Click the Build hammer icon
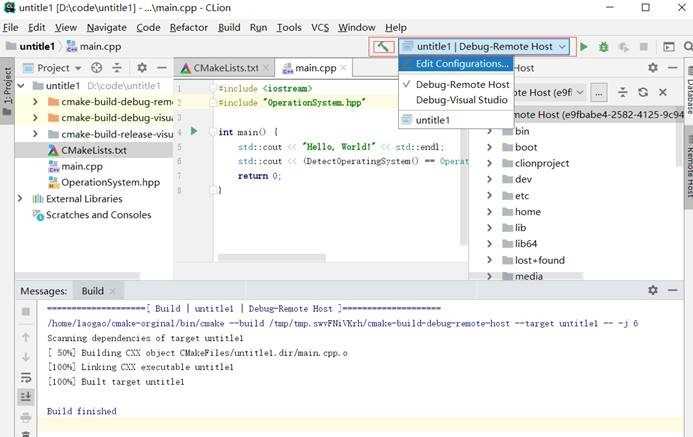This screenshot has width=693, height=437. 383,46
